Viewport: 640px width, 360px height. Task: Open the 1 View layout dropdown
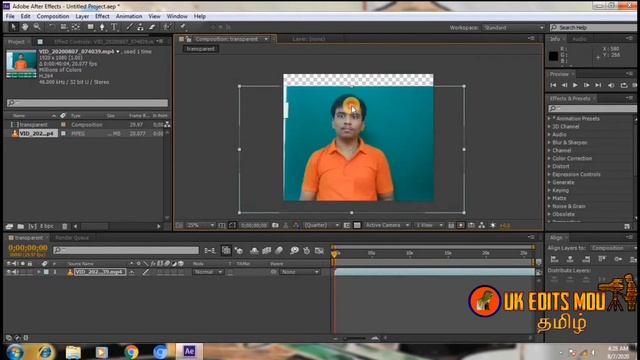click(429, 225)
